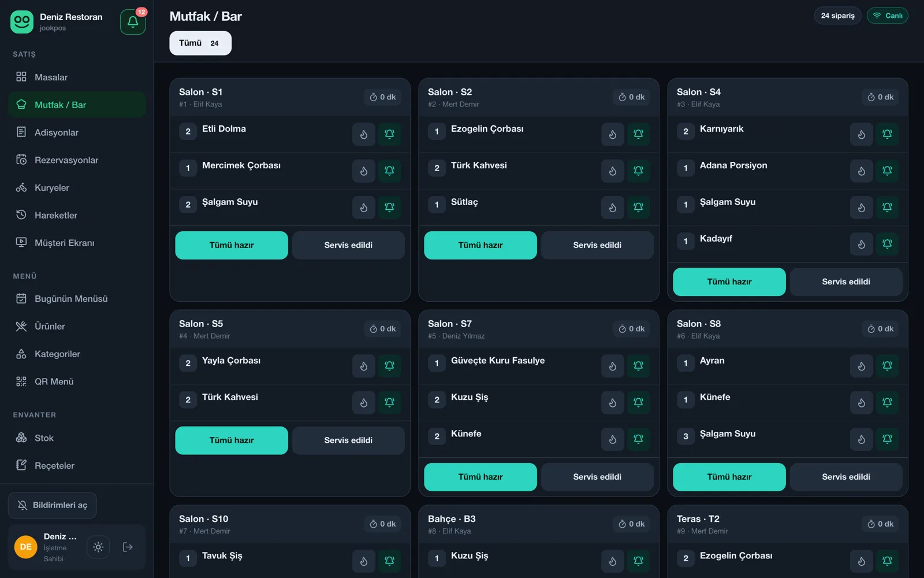Go to Ürünler page

click(77, 327)
